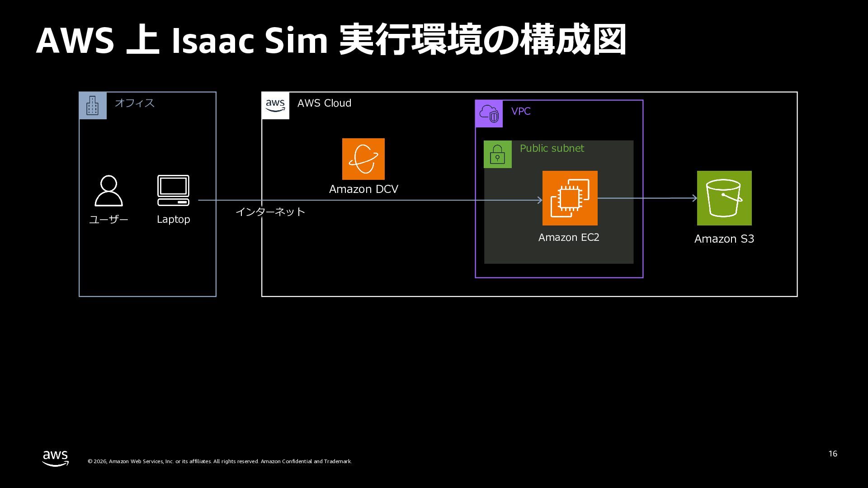Click the Amazon S3 bucket icon
The height and width of the screenshot is (488, 868).
tap(724, 198)
